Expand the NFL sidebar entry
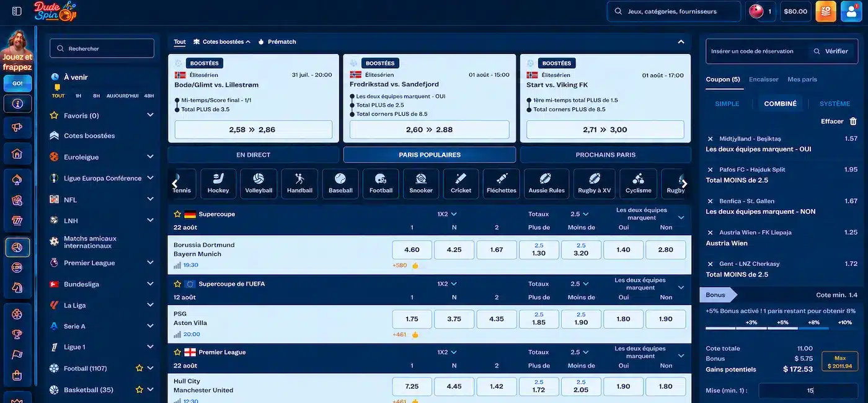The width and height of the screenshot is (868, 403). tap(150, 200)
